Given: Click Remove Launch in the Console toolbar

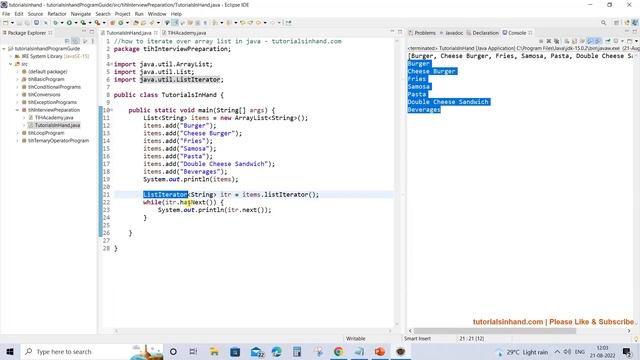Looking at the screenshot, I should [x=549, y=41].
